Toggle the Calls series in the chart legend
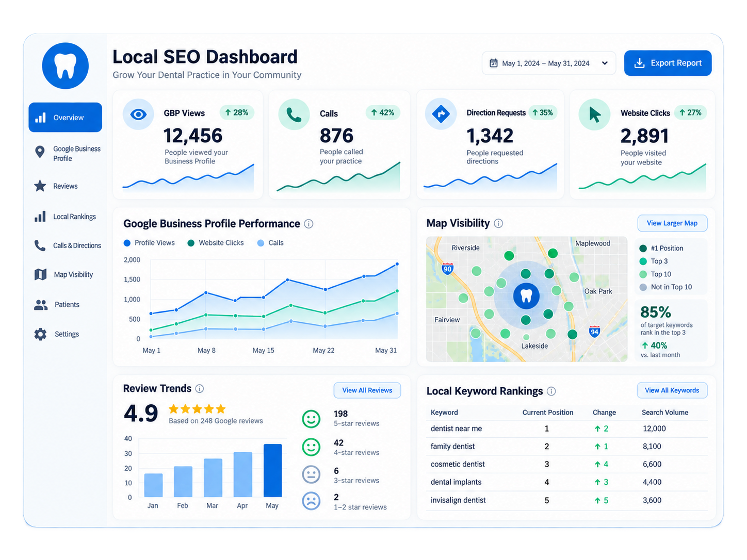The height and width of the screenshot is (560, 747). tap(270, 243)
